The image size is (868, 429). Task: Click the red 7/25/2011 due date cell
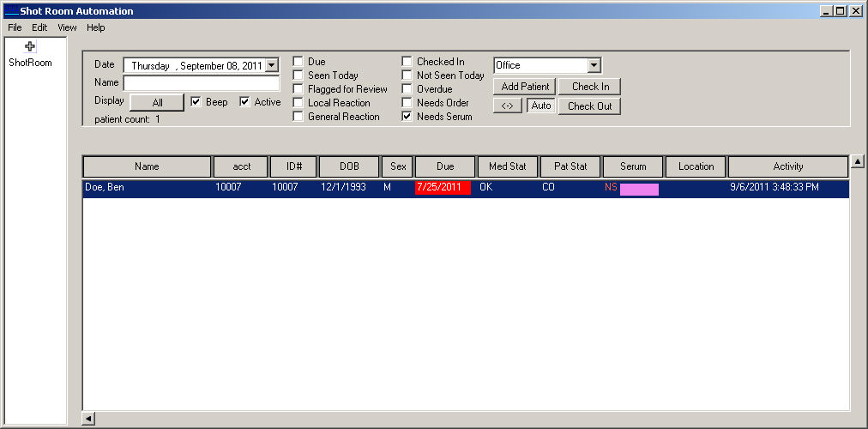pos(443,188)
